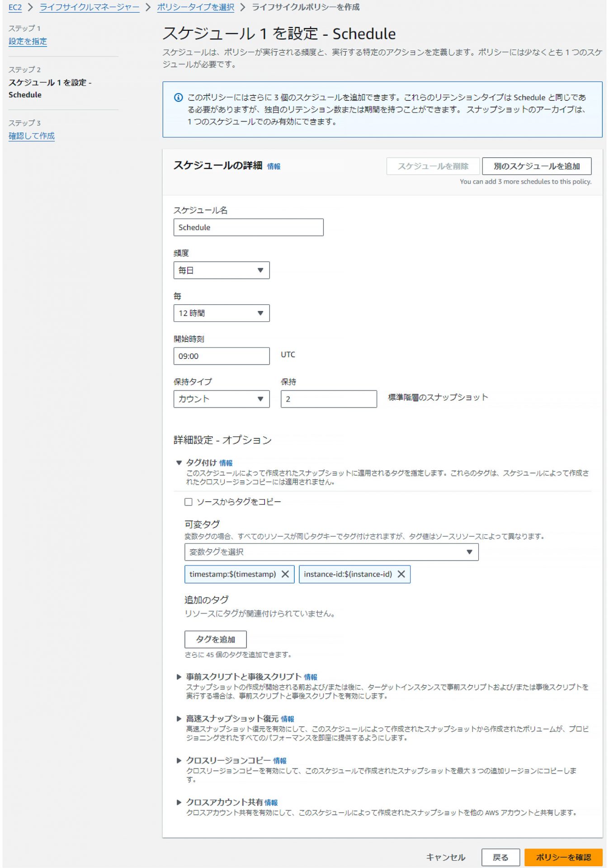Open the 保持タイプ dropdown showing カウント
This screenshot has height=868, width=609.
tap(222, 399)
